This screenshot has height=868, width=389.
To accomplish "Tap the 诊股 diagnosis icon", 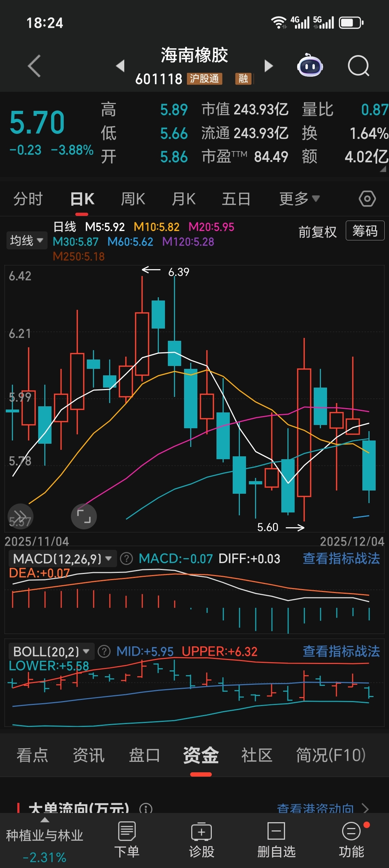I will [x=202, y=831].
